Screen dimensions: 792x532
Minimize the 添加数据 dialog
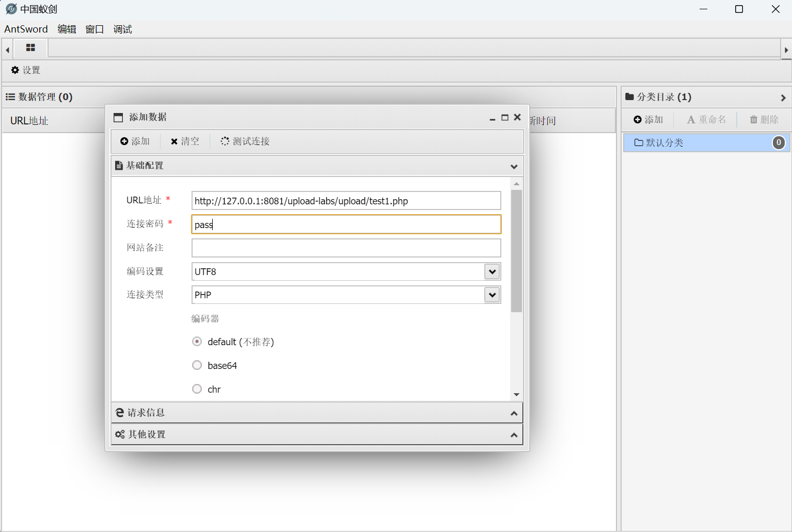[493, 118]
